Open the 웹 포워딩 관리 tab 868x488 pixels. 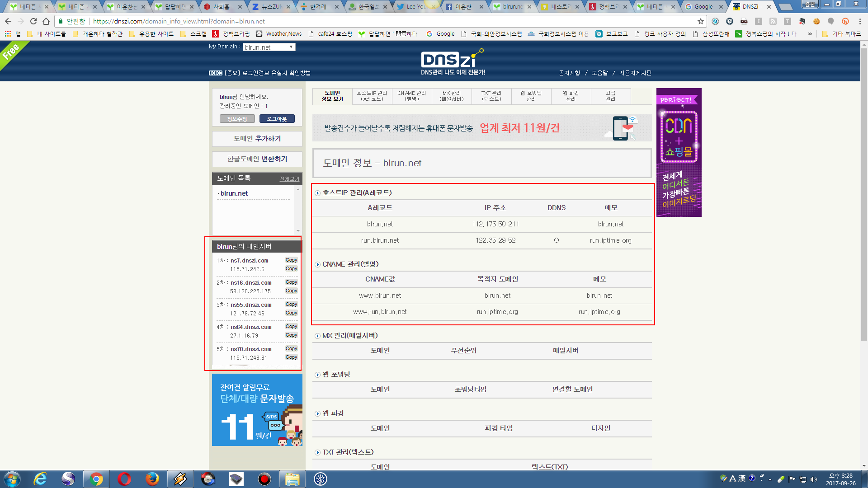(531, 96)
